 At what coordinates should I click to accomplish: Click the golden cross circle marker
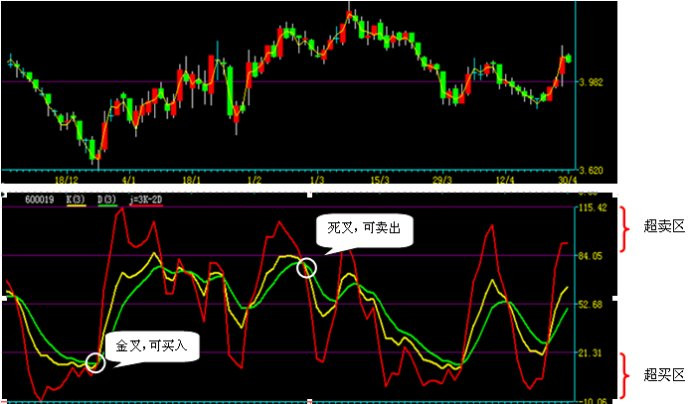coord(96,363)
